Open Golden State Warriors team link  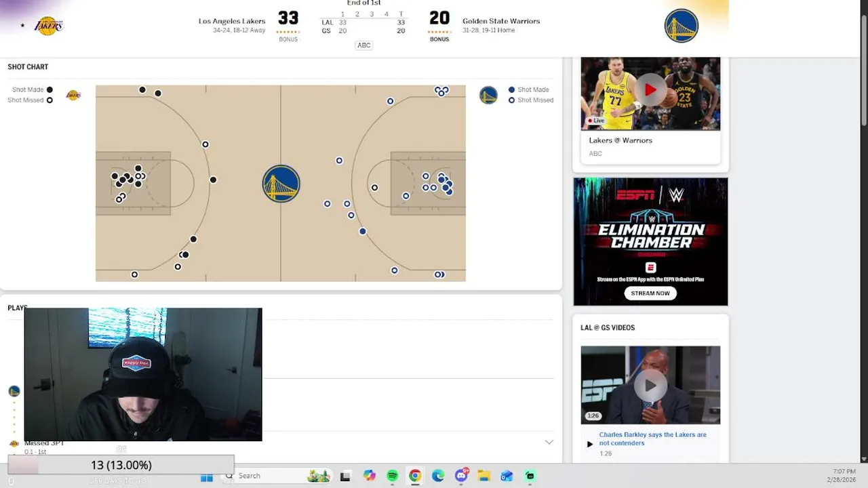501,21
